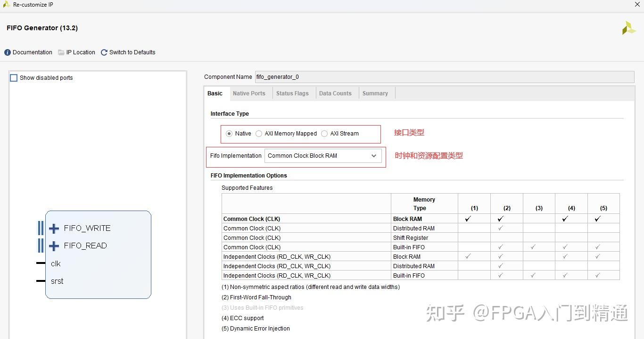Select AXI Stream interface type
This screenshot has width=644, height=339.
324,134
